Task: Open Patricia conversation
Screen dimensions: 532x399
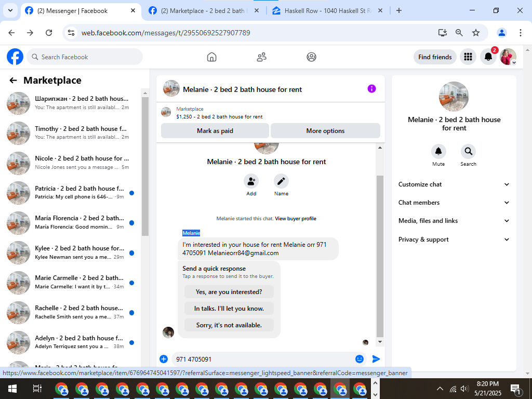Action: tap(71, 192)
